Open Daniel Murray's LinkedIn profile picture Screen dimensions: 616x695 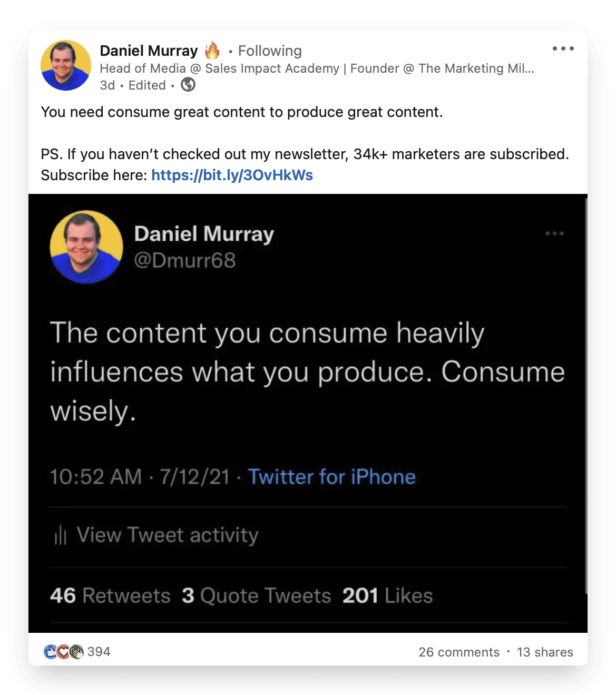66,66
